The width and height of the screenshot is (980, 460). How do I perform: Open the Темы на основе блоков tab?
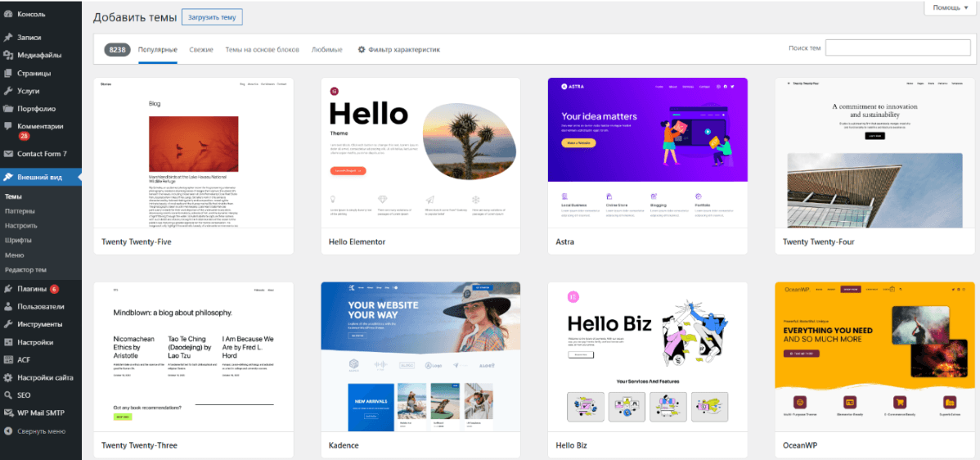pos(262,49)
